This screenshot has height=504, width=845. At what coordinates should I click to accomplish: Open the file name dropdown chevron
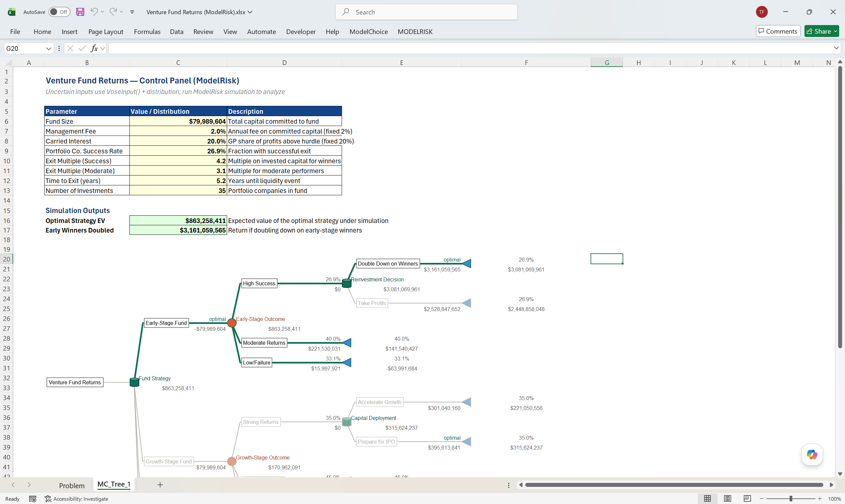(251, 12)
